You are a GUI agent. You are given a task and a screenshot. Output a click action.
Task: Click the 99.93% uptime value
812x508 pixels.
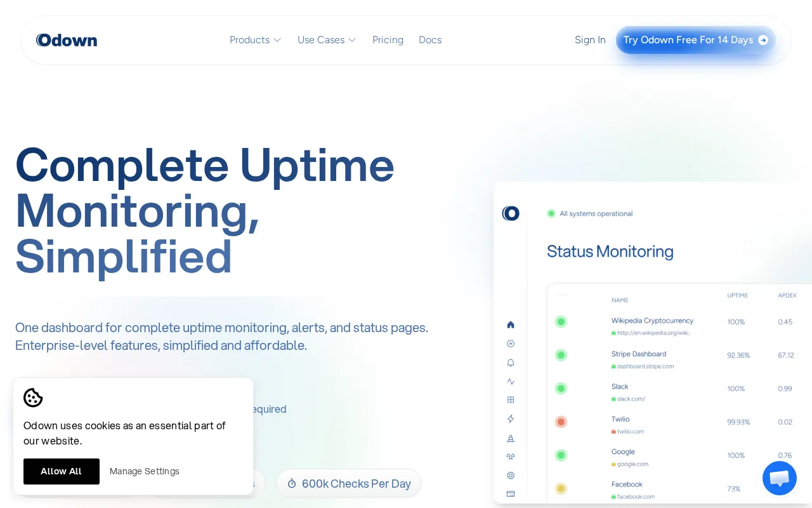click(738, 422)
